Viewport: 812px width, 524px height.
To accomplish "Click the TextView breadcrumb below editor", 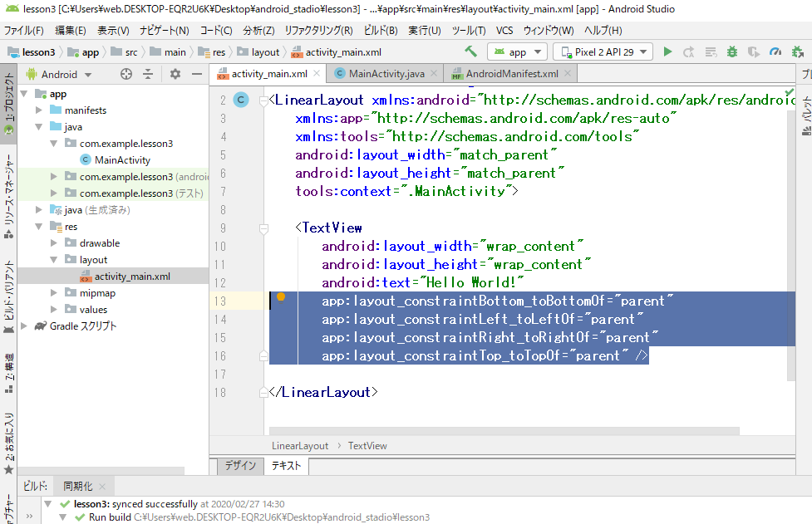I will (x=367, y=446).
